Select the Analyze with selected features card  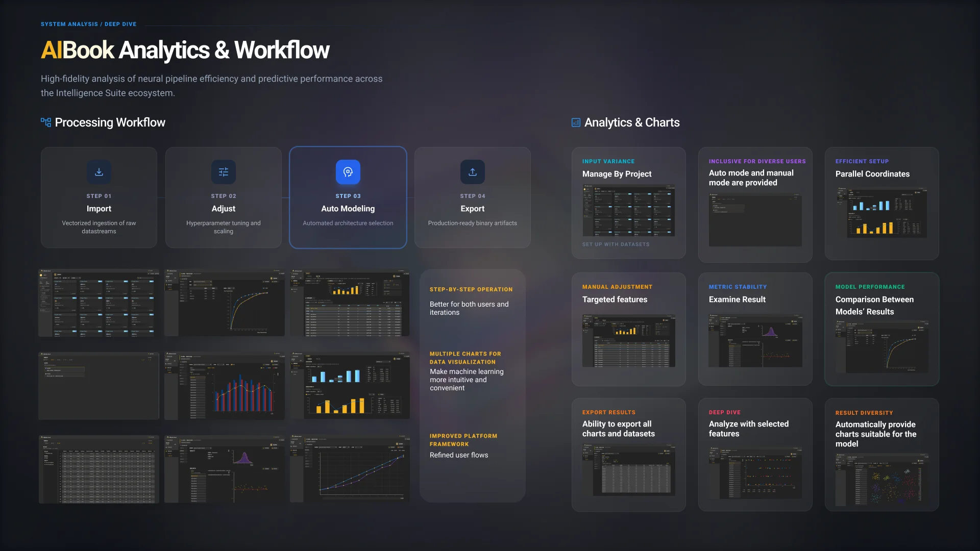pyautogui.click(x=755, y=454)
